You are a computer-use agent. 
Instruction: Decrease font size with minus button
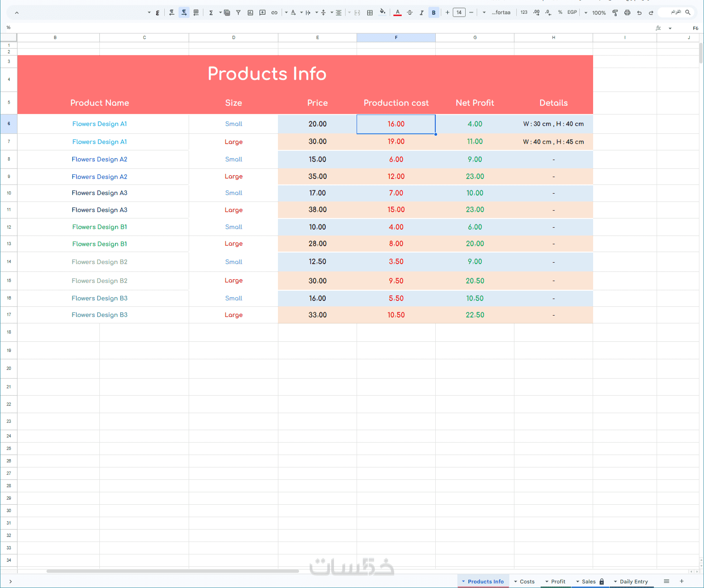[471, 12]
